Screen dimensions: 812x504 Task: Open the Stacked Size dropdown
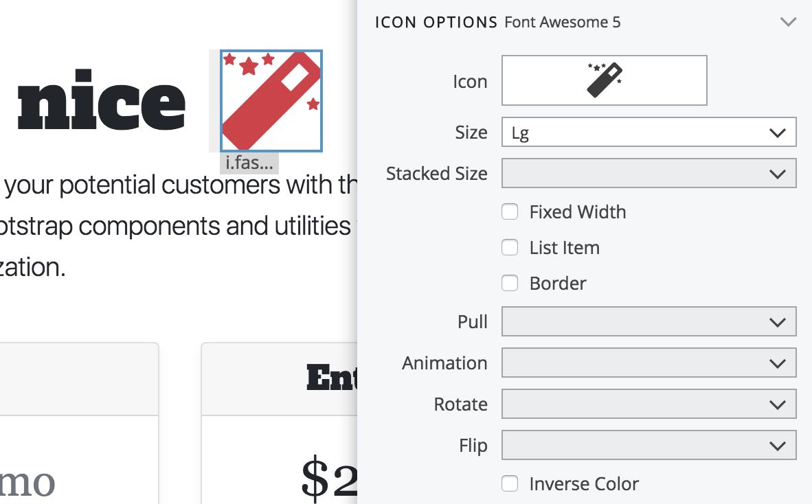tap(649, 173)
